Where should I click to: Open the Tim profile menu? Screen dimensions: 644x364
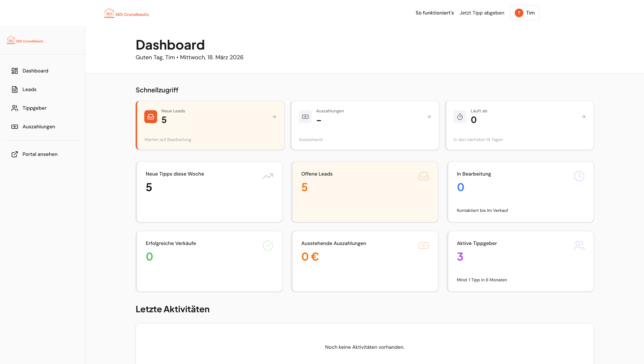click(x=524, y=13)
